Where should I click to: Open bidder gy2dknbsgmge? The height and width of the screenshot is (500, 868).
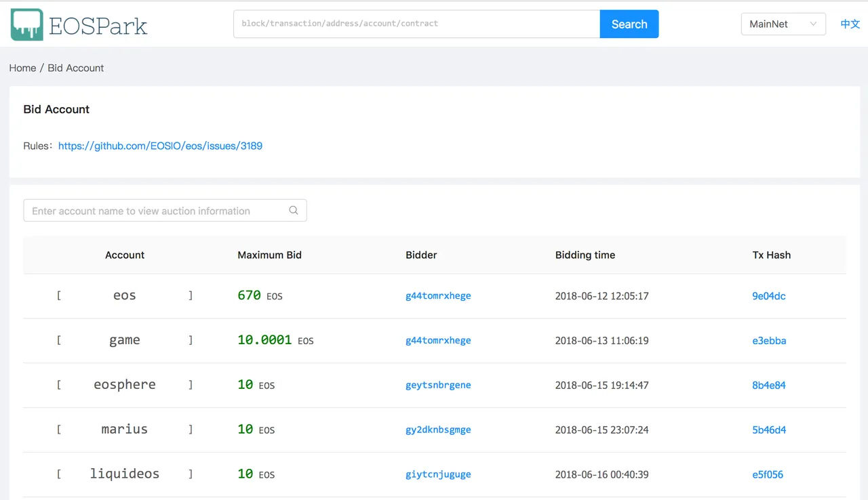coord(438,430)
